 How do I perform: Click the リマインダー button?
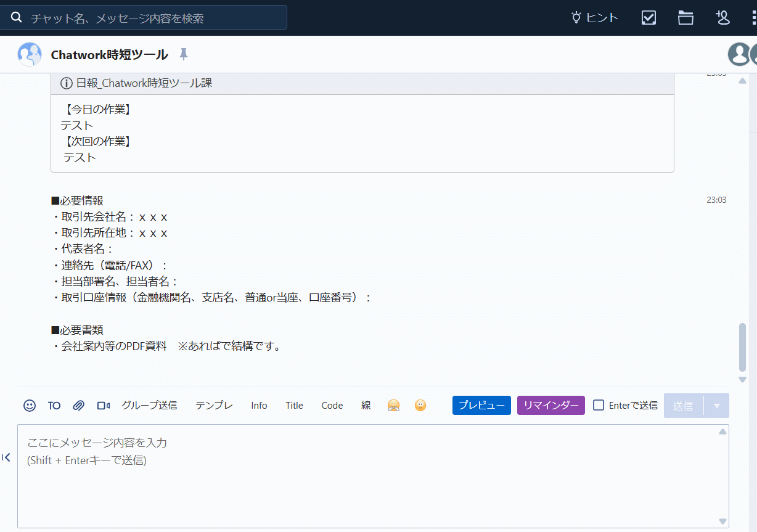point(551,406)
